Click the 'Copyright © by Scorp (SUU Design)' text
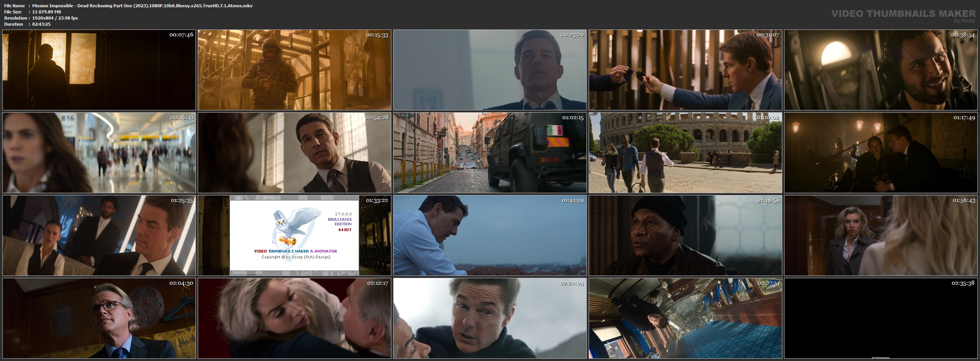Viewport: 980px width, 361px height. [295, 257]
